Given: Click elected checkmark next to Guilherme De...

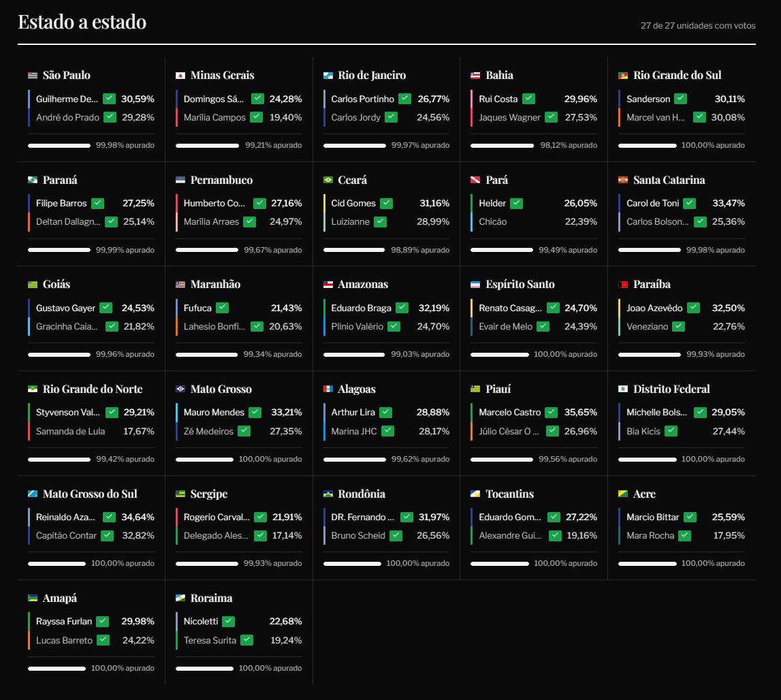Looking at the screenshot, I should click(109, 99).
